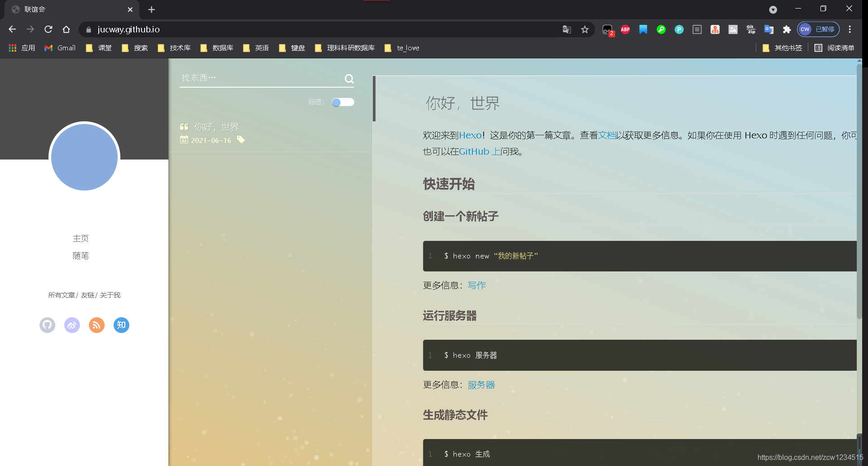Click the tag icon next to 2021-06-16
The height and width of the screenshot is (466, 868).
241,140
